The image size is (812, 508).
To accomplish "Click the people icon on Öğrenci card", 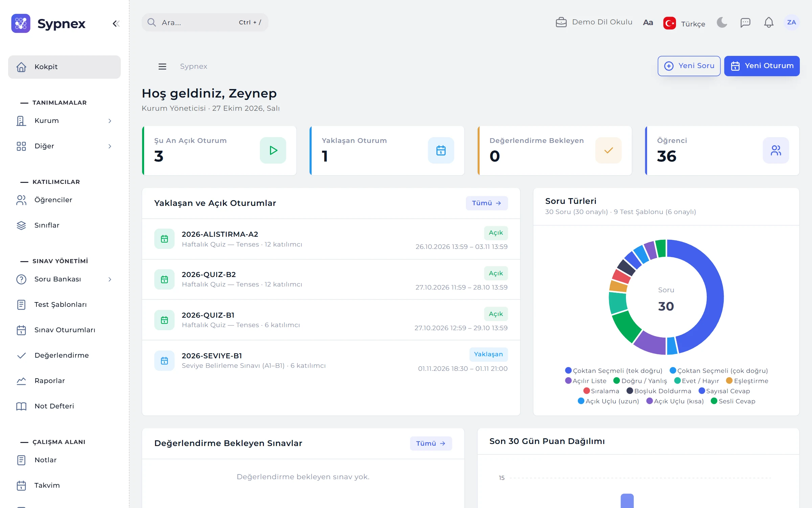I will tap(776, 150).
